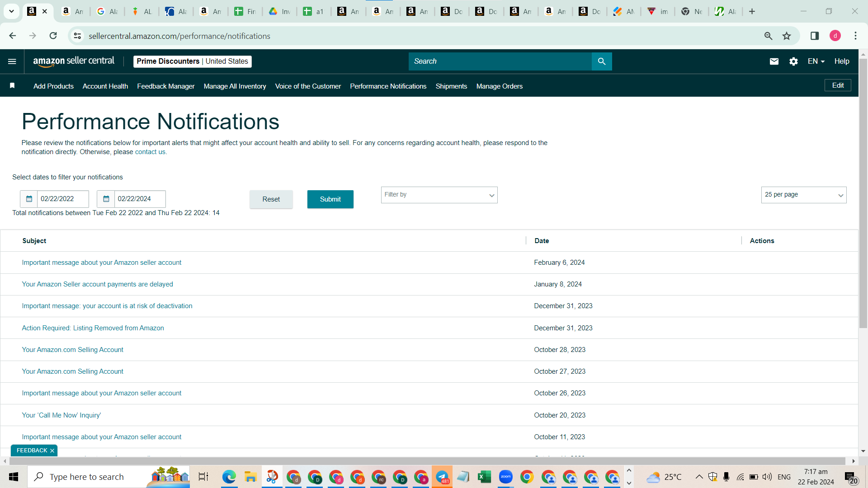Open the EN language dropdown
The width and height of the screenshot is (868, 488).
[x=816, y=61]
